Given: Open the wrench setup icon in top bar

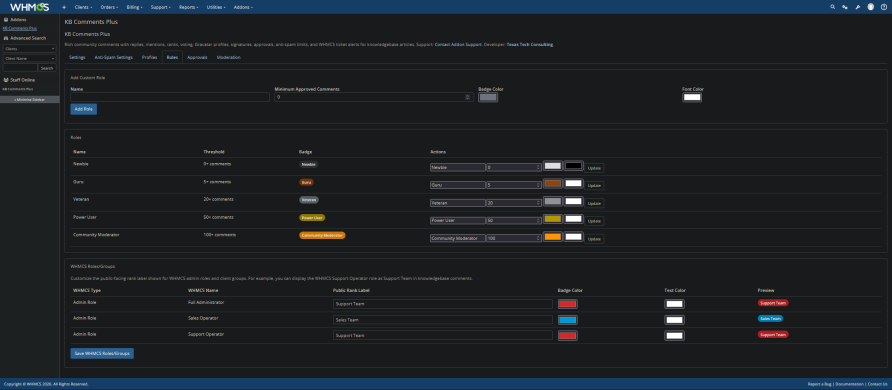Looking at the screenshot, I should click(857, 7).
